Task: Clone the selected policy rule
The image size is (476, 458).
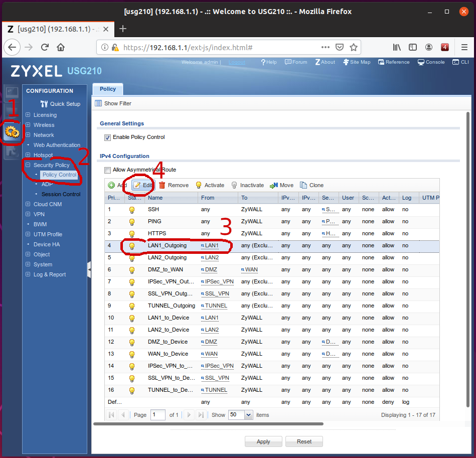Action: tap(312, 185)
